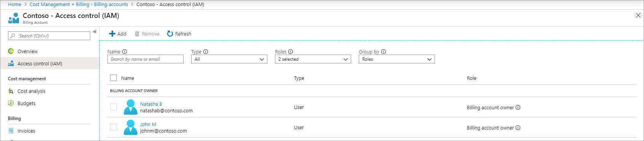Open the Type dropdown set to All
Screen dimensions: 644x141
click(x=229, y=59)
